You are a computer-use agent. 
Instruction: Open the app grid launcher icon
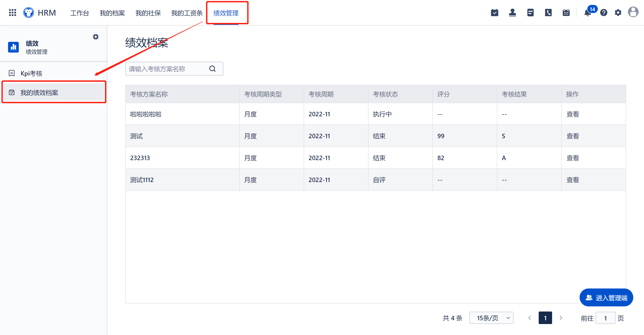13,13
